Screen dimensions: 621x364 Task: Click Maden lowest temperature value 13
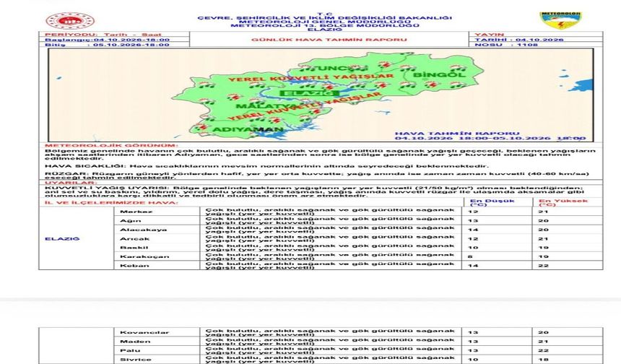(473, 342)
